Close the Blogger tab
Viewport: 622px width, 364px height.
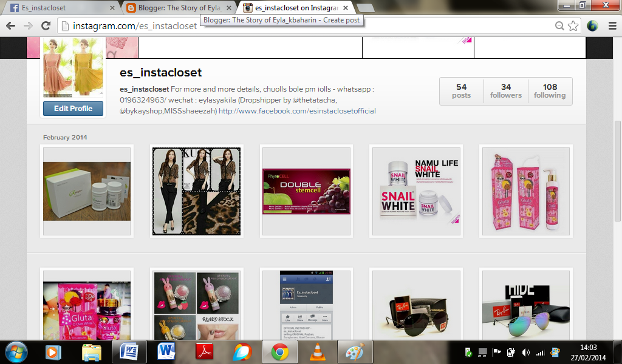pyautogui.click(x=229, y=7)
